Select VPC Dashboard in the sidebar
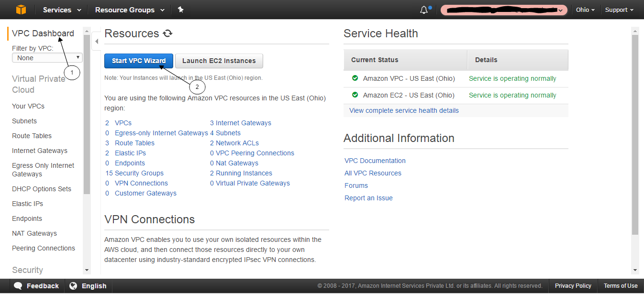 [43, 33]
